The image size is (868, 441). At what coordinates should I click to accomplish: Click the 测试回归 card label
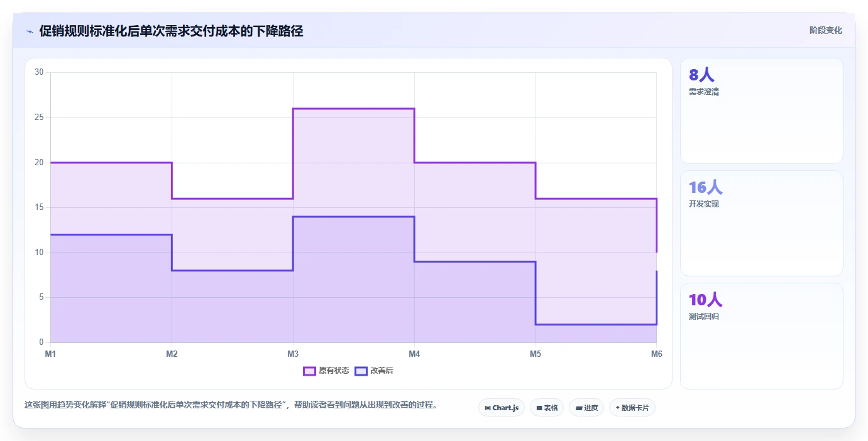(704, 317)
